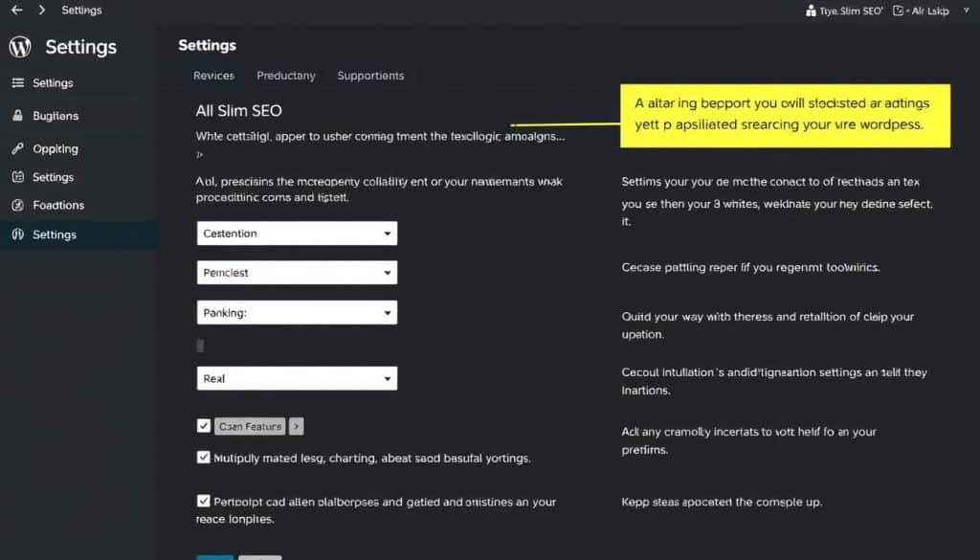980x560 pixels.
Task: Open the top-right corner dropdown arrow
Action: click(x=967, y=11)
